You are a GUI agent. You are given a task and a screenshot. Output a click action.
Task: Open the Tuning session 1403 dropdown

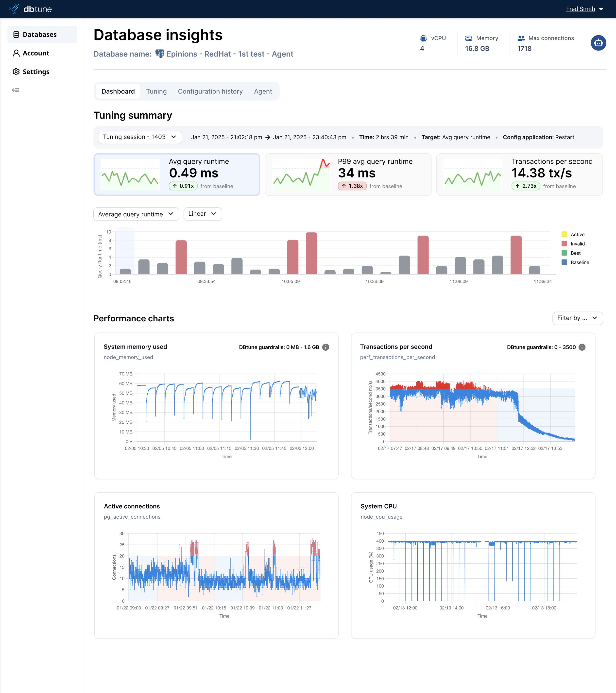[x=140, y=137]
